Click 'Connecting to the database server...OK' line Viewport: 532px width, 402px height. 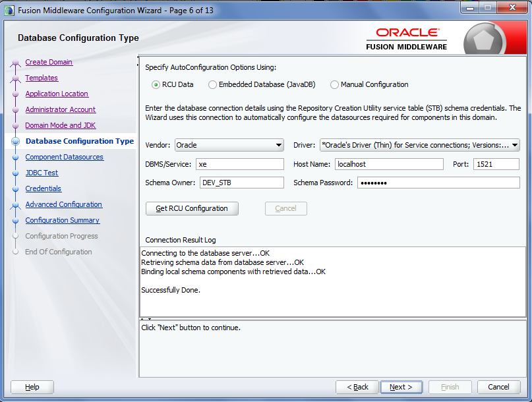tap(205, 253)
